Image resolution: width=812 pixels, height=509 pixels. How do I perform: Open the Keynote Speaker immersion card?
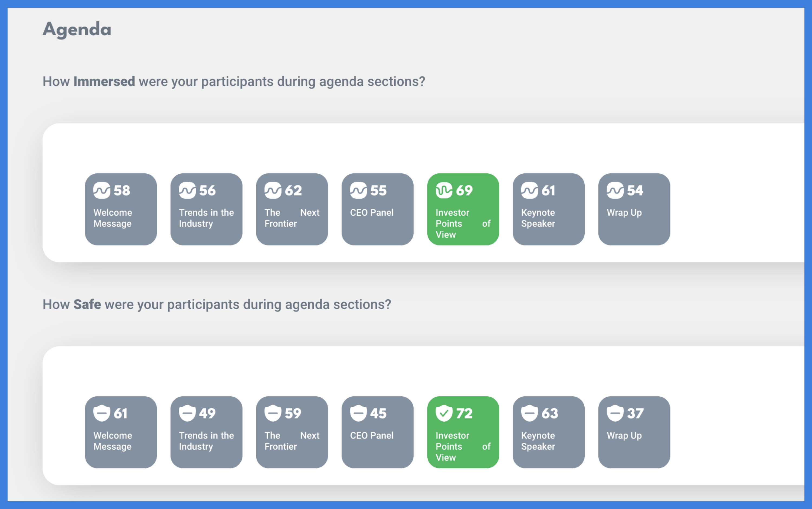(x=549, y=209)
